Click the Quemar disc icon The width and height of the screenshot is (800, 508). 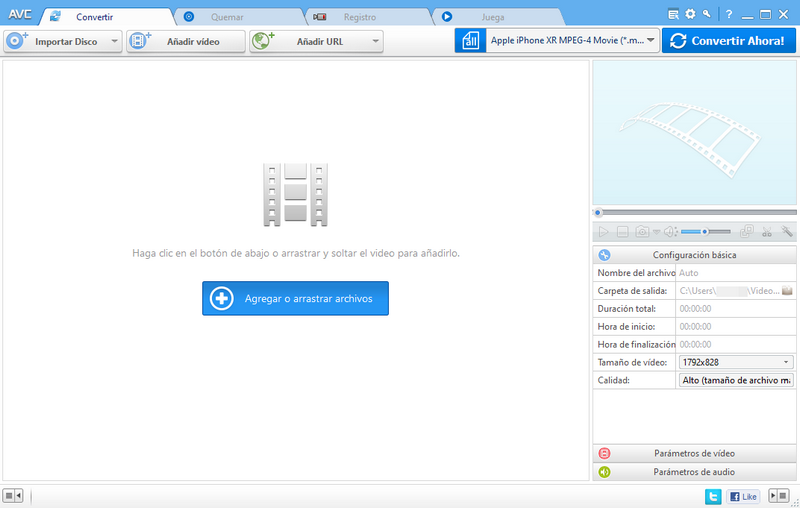click(189, 16)
